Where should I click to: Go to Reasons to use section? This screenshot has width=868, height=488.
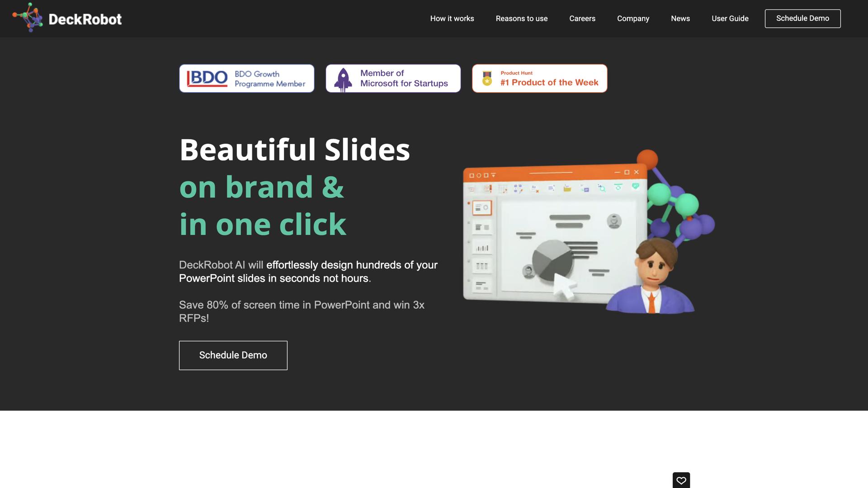tap(521, 19)
